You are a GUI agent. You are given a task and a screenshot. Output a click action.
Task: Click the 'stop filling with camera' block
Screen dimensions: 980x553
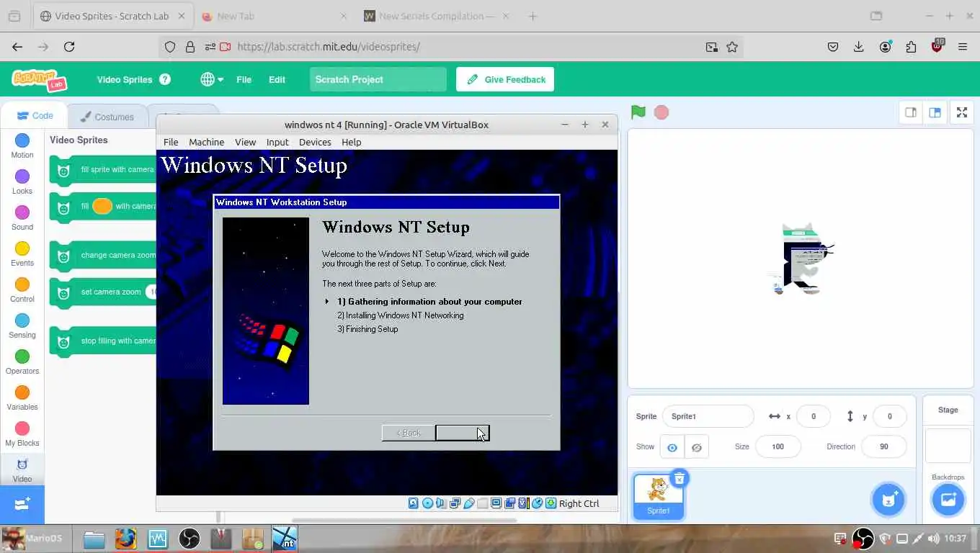pyautogui.click(x=103, y=341)
